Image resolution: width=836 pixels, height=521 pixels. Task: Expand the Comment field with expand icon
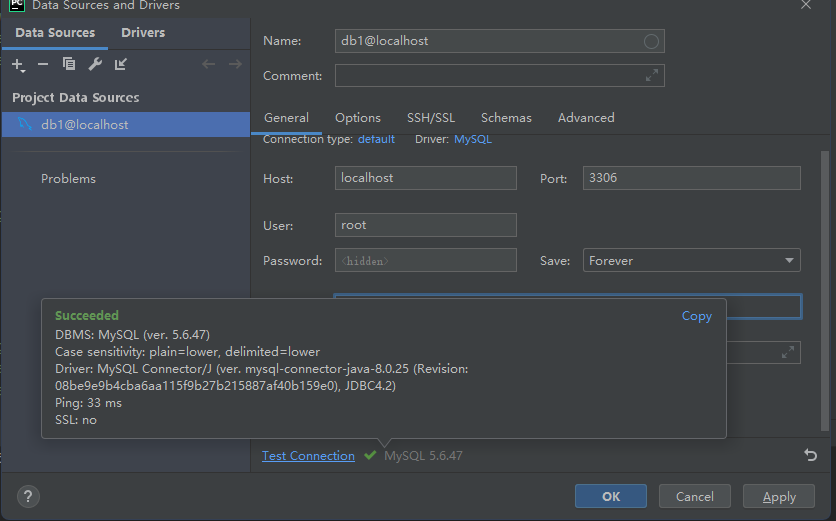652,76
